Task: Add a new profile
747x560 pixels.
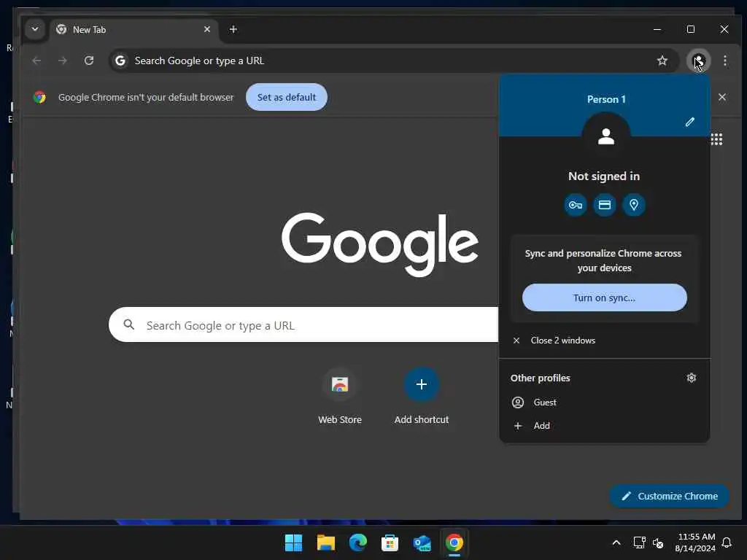Action: click(605, 426)
